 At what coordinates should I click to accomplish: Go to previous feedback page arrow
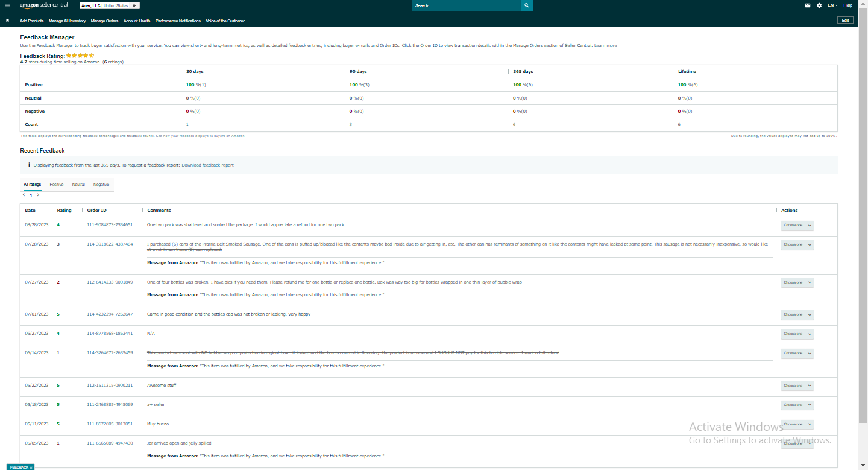pos(24,195)
